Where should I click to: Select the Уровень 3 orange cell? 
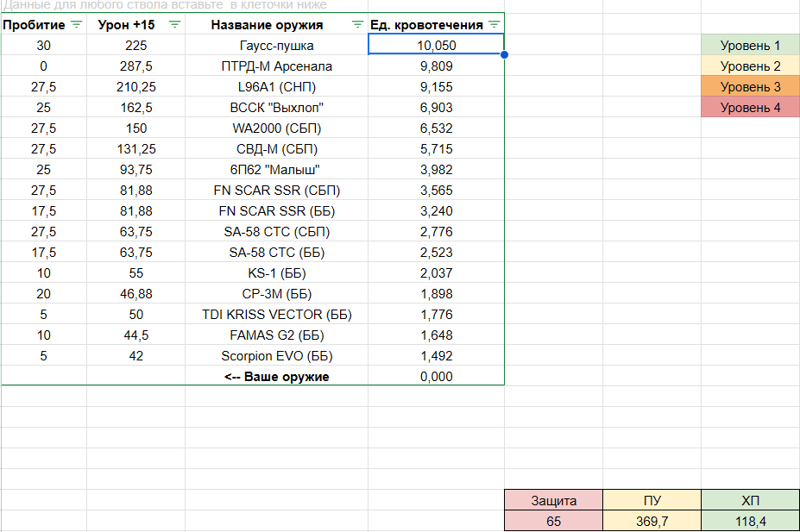coord(750,86)
